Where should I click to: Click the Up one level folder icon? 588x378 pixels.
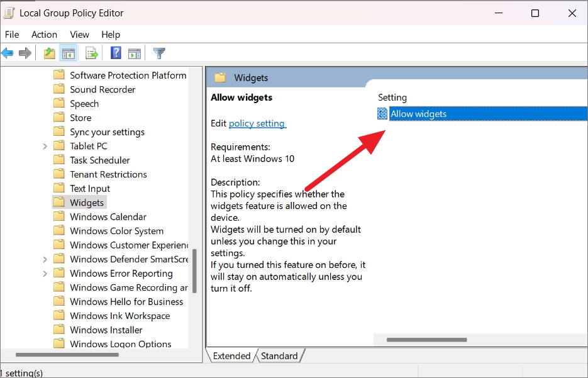click(x=49, y=53)
